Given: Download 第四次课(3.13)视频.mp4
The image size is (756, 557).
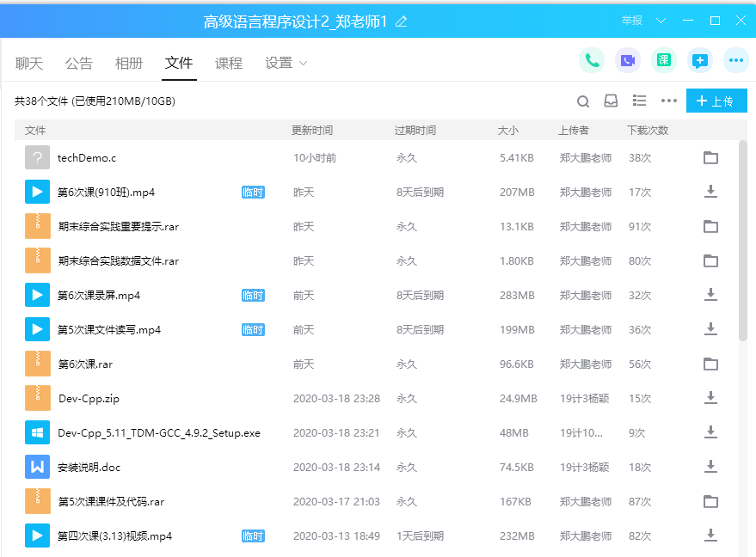Looking at the screenshot, I should click(x=710, y=536).
